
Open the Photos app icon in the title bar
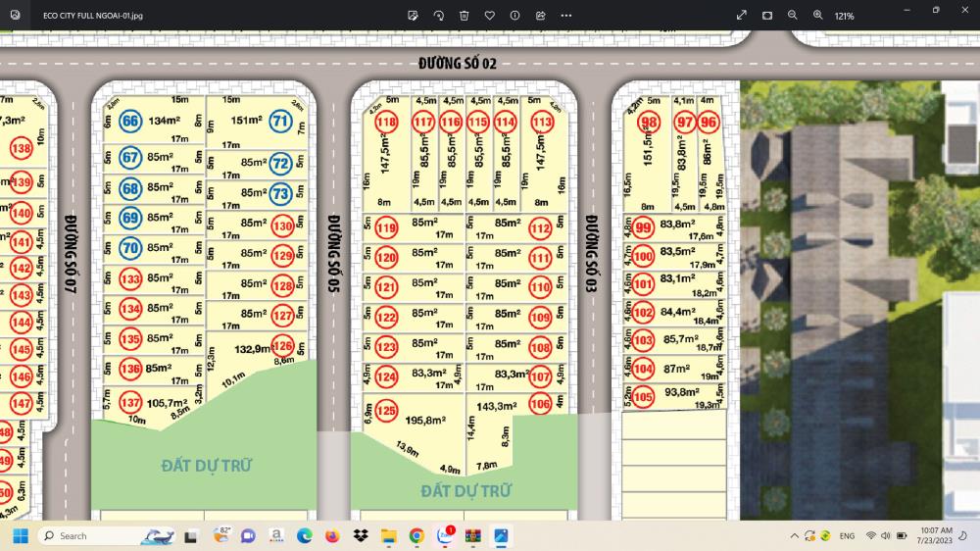pyautogui.click(x=12, y=16)
